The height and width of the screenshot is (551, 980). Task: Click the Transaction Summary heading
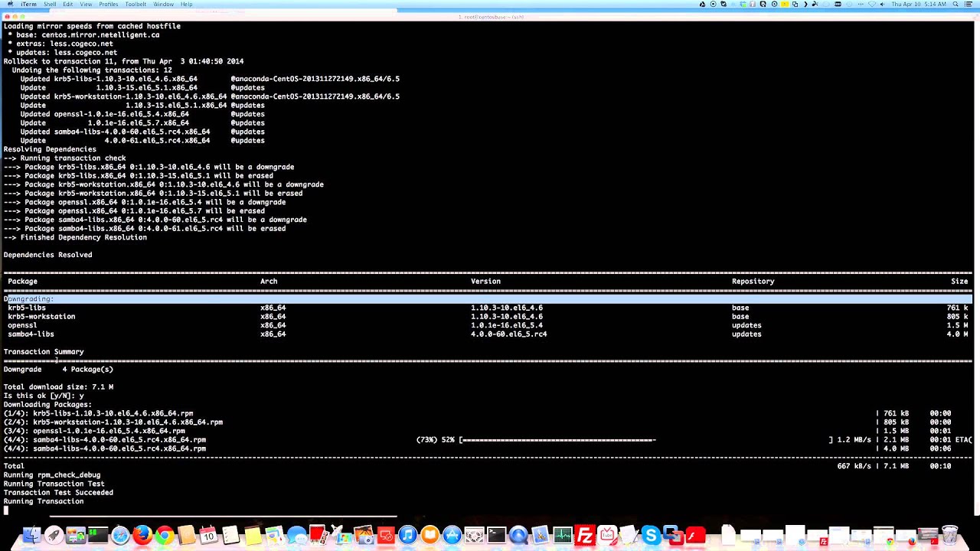tap(44, 352)
